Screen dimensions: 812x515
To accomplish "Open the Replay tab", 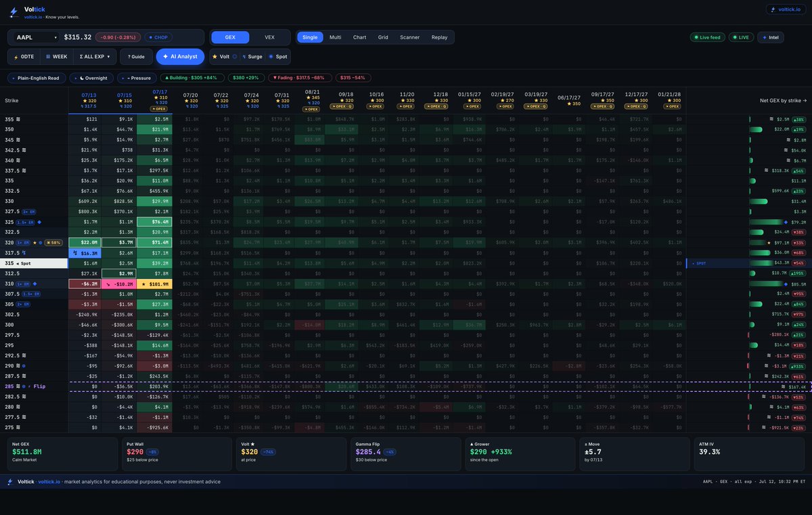I will point(439,37).
